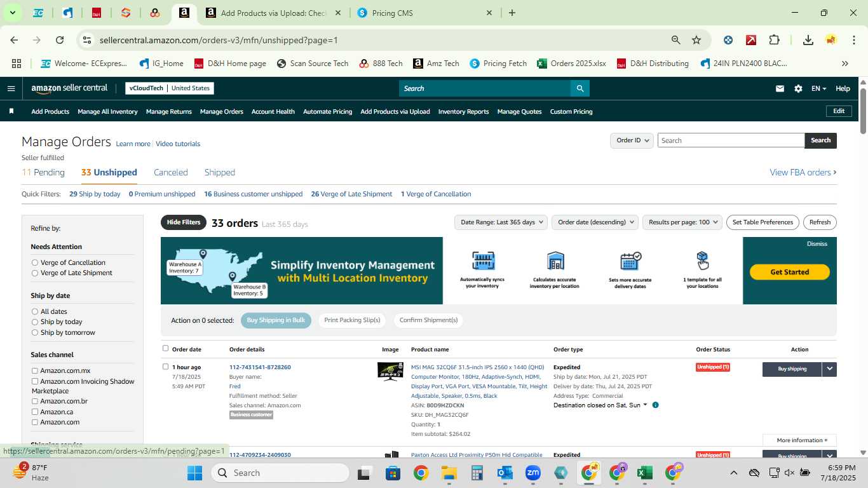Select the All dates radio button
This screenshot has width=868, height=488.
click(x=35, y=311)
